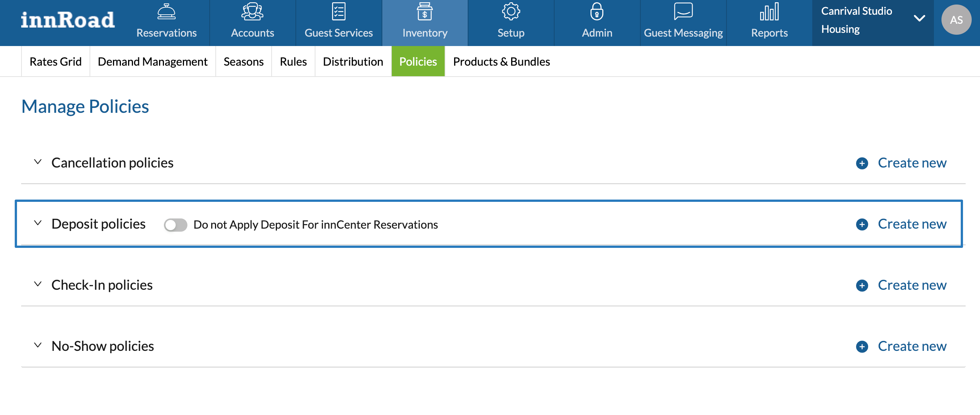980x415 pixels.
Task: Expand the No-Show policies section
Action: pos(38,346)
